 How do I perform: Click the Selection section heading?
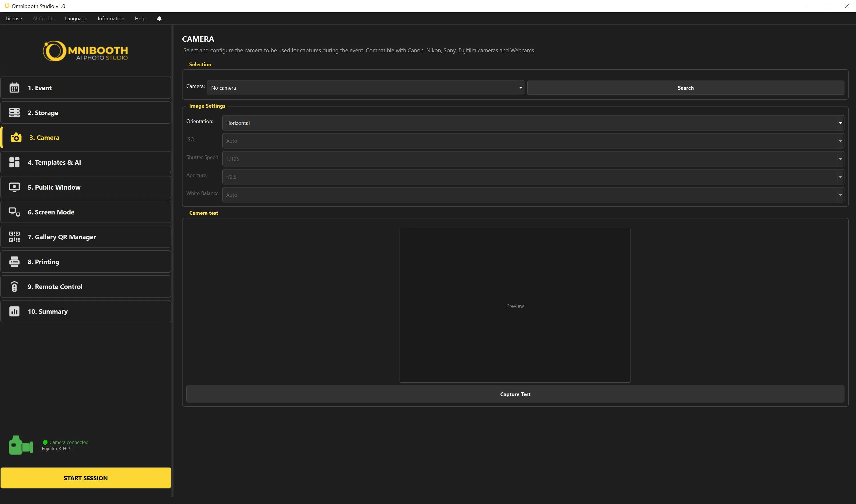coord(200,64)
